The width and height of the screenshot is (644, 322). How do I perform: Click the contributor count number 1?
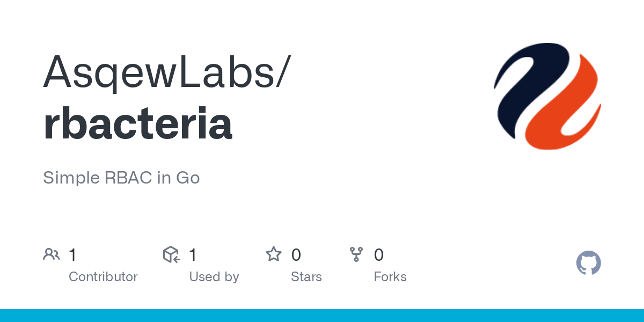click(73, 255)
